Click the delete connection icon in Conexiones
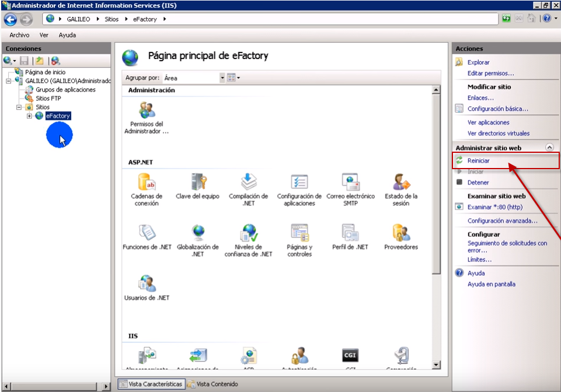Viewport: 561px width, 392px height. 55,61
